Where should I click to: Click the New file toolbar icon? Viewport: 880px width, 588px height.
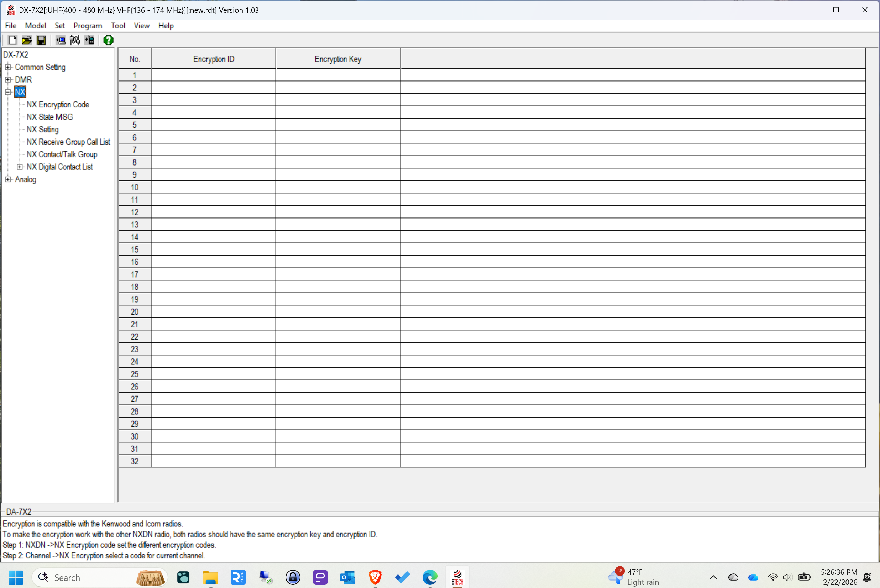click(x=12, y=40)
